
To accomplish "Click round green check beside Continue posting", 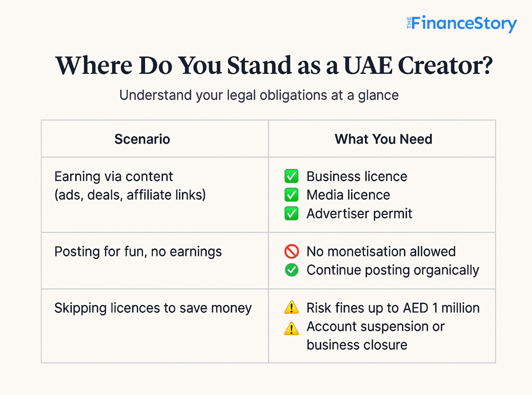I will click(292, 270).
